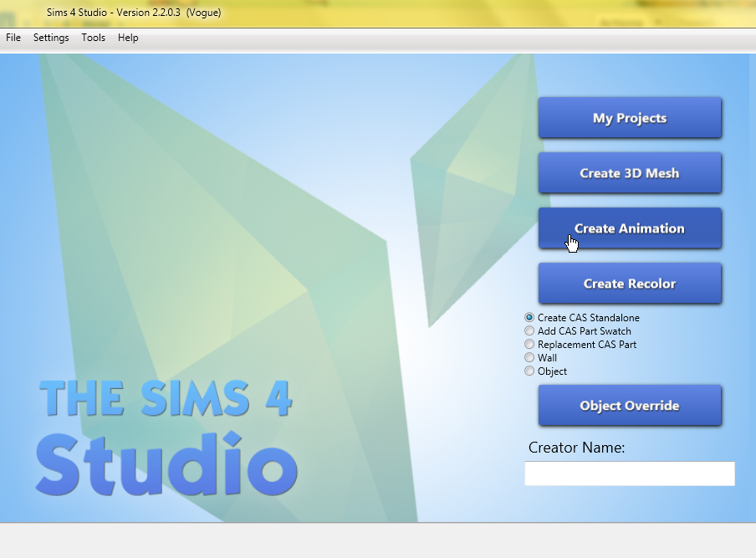Select Replacement CAS Part mode

[x=529, y=344]
